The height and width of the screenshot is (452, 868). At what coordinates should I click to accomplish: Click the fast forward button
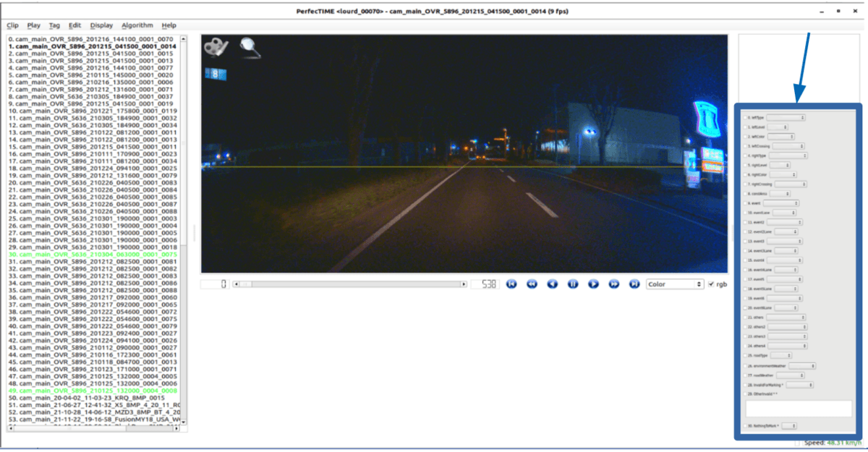[614, 284]
